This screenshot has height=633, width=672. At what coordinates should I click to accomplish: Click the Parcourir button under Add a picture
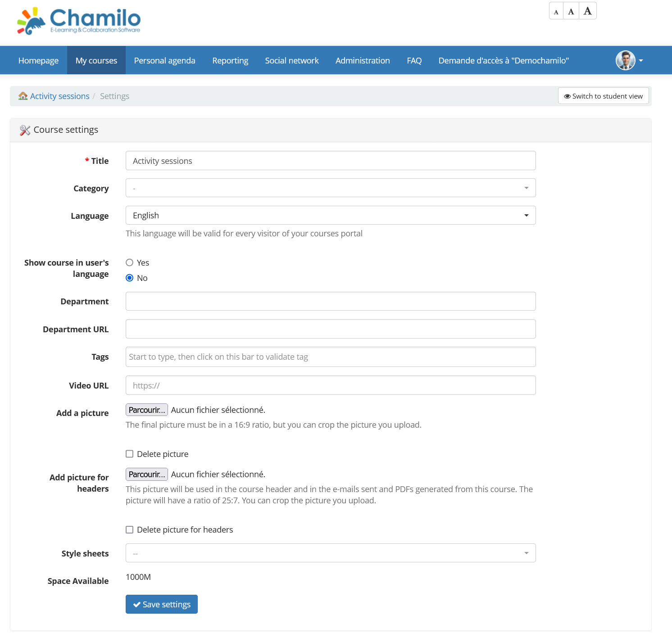146,410
